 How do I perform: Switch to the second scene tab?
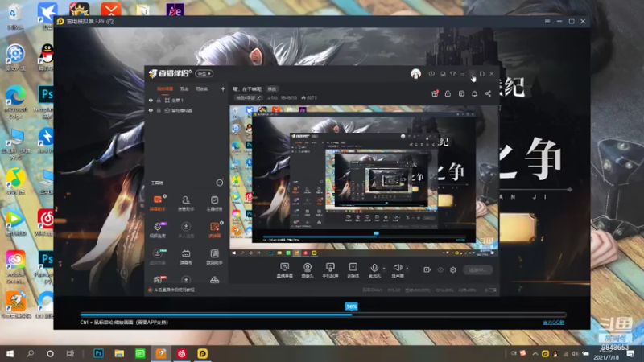click(x=184, y=89)
